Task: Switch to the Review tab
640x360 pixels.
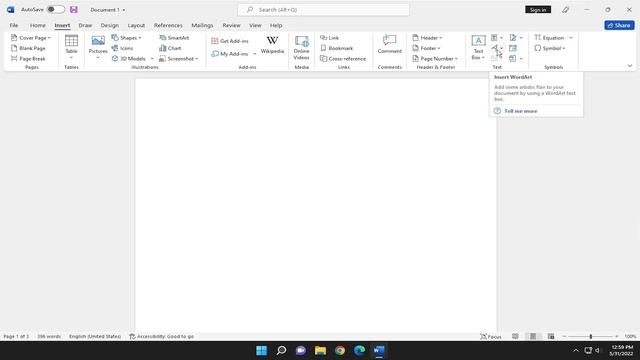Action: 231,25
